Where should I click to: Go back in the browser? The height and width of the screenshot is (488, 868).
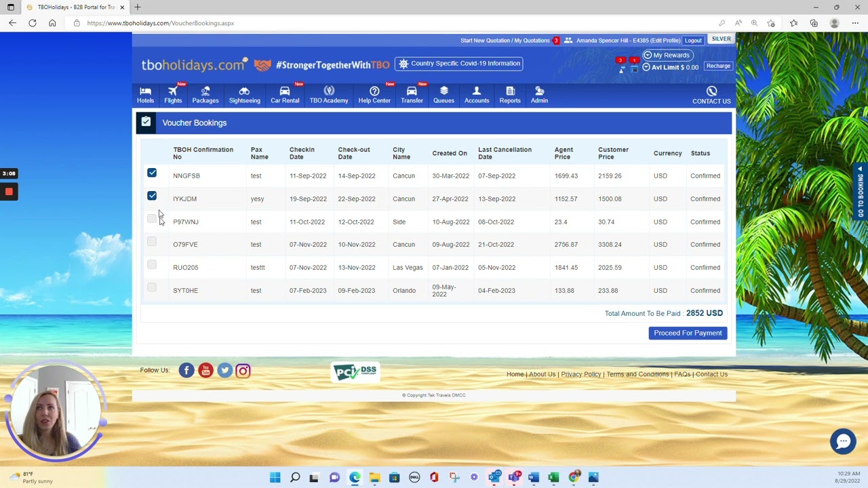point(12,23)
